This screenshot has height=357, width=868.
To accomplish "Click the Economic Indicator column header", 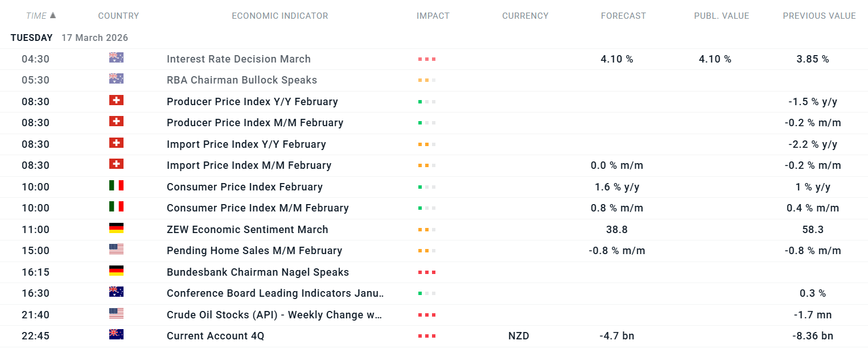I will (279, 16).
